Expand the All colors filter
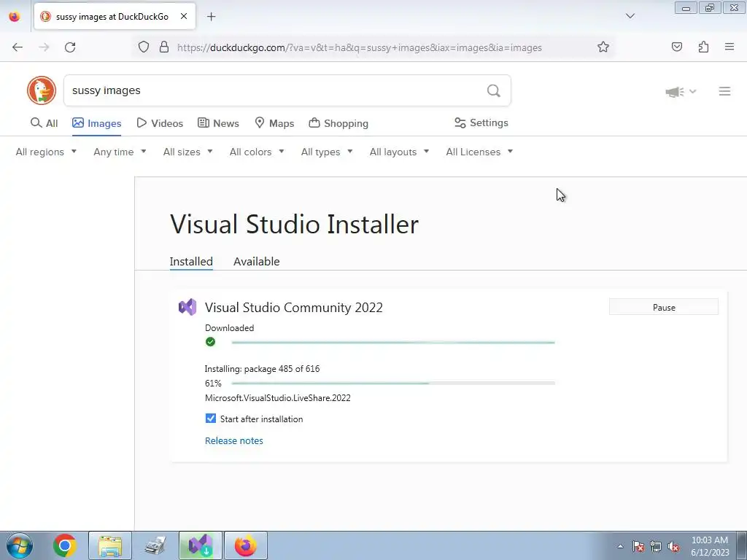 click(x=257, y=152)
